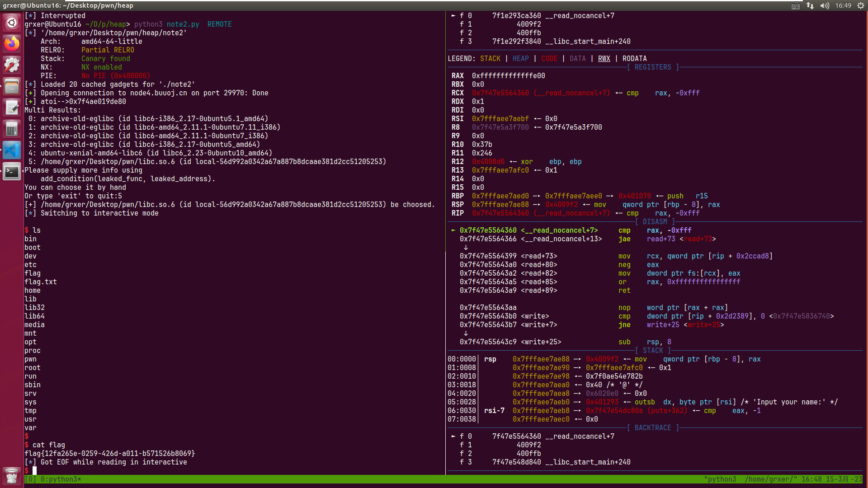This screenshot has height=488, width=868.
Task: Open the network connections indicator
Action: tap(810, 5)
